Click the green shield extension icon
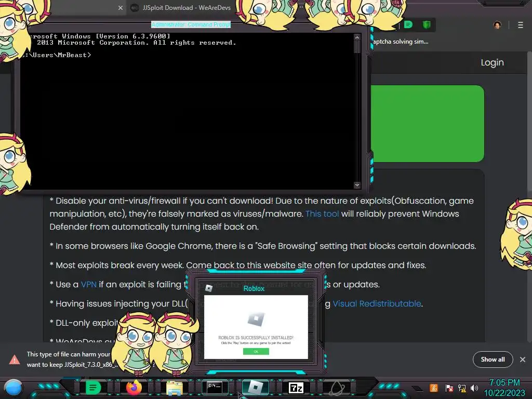The width and height of the screenshot is (532, 399). tap(427, 25)
